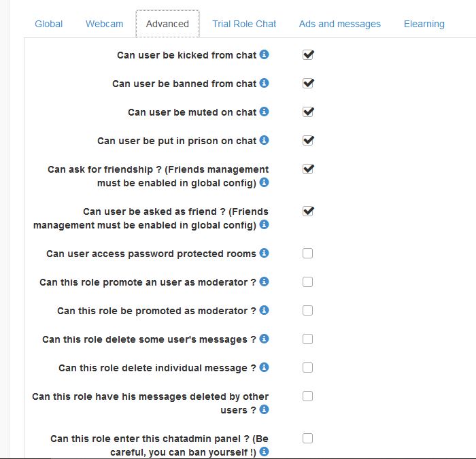This screenshot has width=476, height=459.
Task: Switch to the Global tab
Action: click(49, 24)
